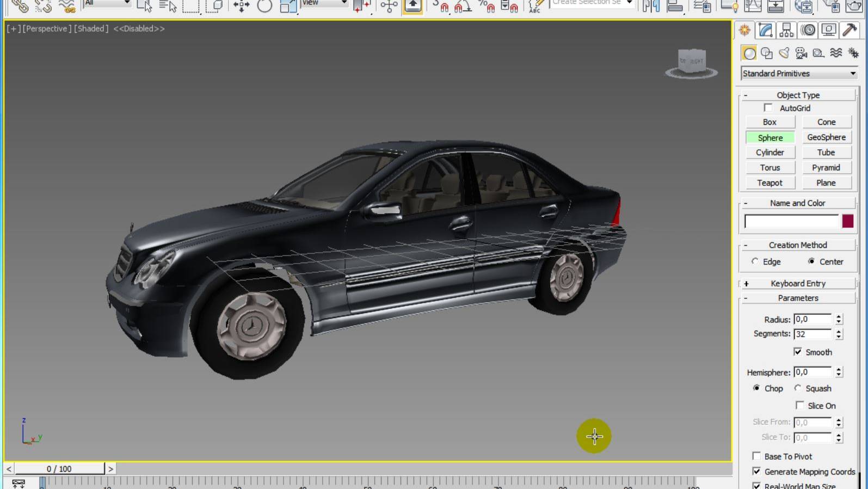This screenshot has height=489, width=868.
Task: Collapse the Name and Color rollout
Action: (798, 203)
